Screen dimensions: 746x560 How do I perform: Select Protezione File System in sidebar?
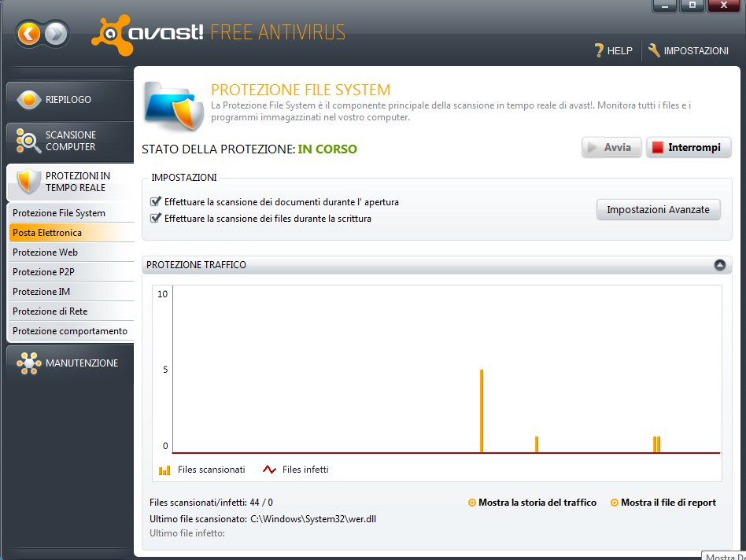(x=72, y=213)
